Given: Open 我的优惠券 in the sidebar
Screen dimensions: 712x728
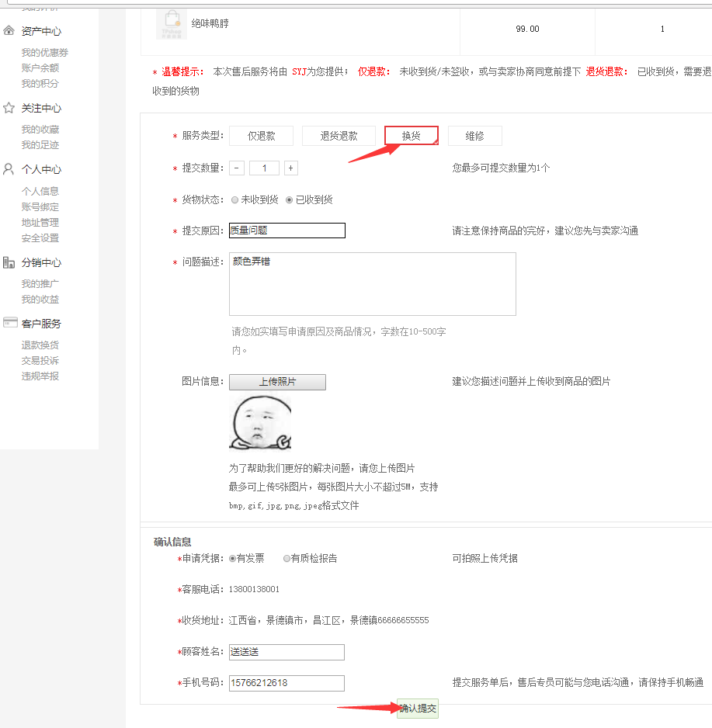Looking at the screenshot, I should point(45,53).
